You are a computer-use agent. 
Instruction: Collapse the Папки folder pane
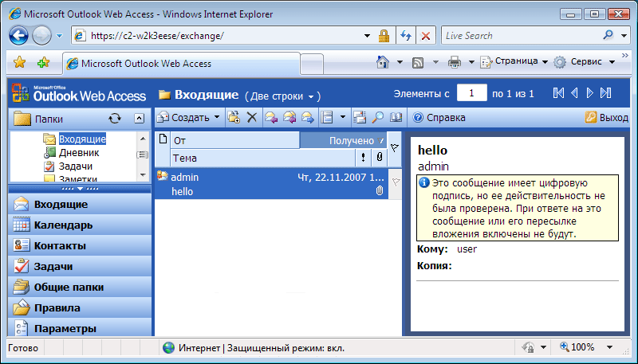coord(139,119)
